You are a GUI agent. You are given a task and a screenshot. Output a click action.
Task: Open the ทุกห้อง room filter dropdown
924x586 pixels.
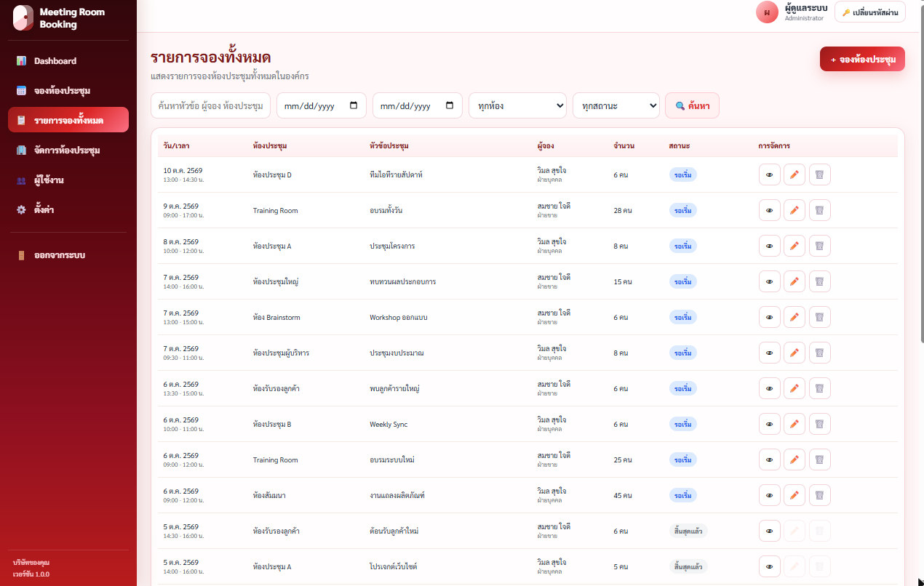click(518, 105)
